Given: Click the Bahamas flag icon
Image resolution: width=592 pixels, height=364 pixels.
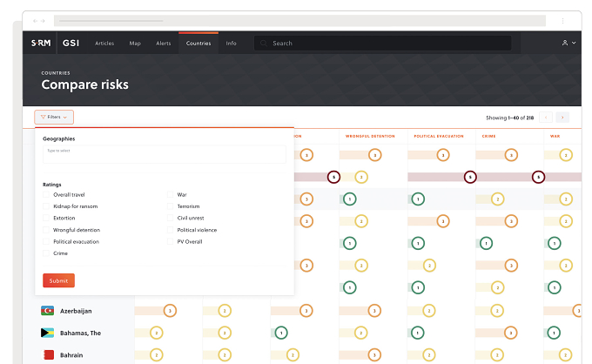Looking at the screenshot, I should point(48,333).
